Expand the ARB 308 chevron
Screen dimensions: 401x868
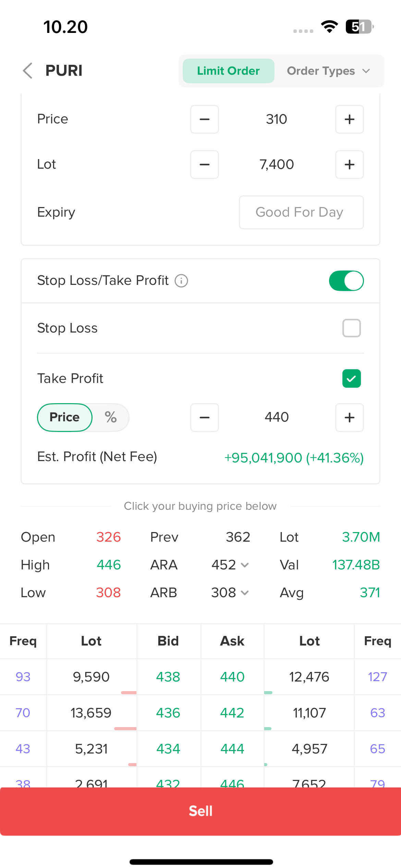[x=245, y=593]
